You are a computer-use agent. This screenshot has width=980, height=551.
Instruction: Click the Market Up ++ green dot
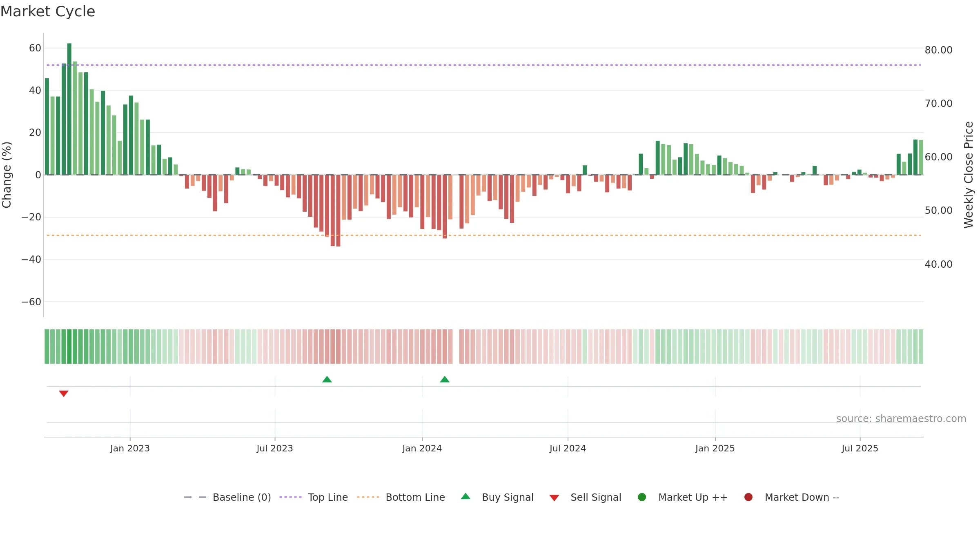pos(642,497)
